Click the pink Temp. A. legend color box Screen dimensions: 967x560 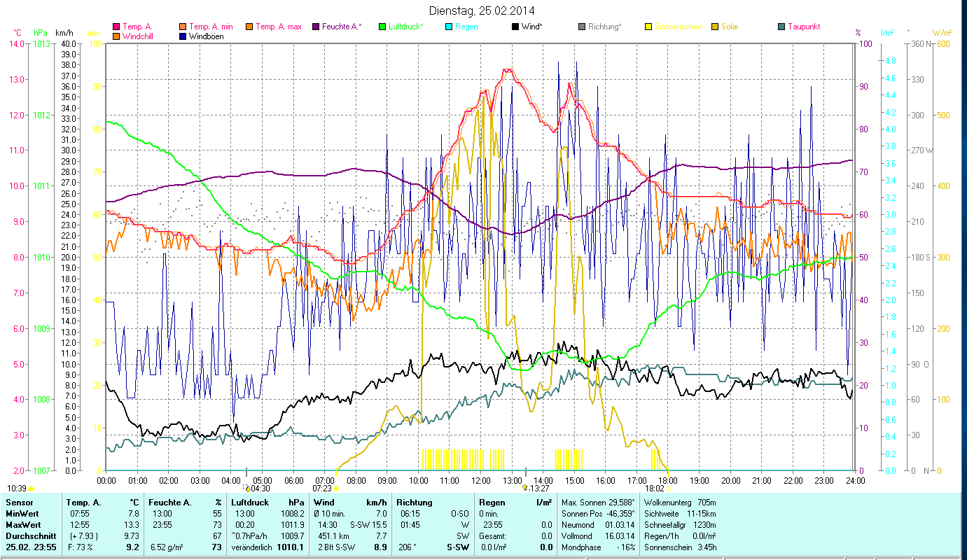(x=116, y=27)
